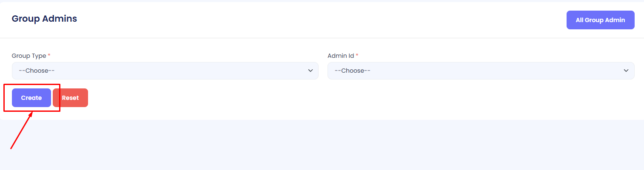Click the red asterisk beside Group Type

(49, 56)
